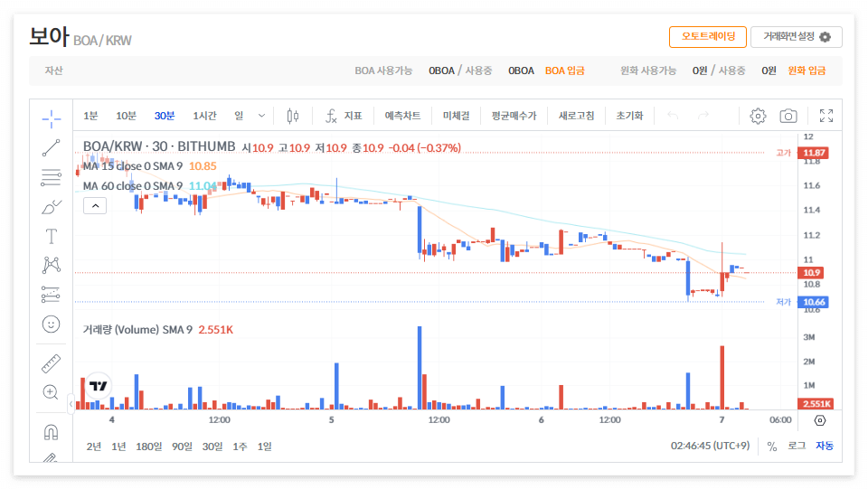Activate the zoom in tool

tap(51, 392)
